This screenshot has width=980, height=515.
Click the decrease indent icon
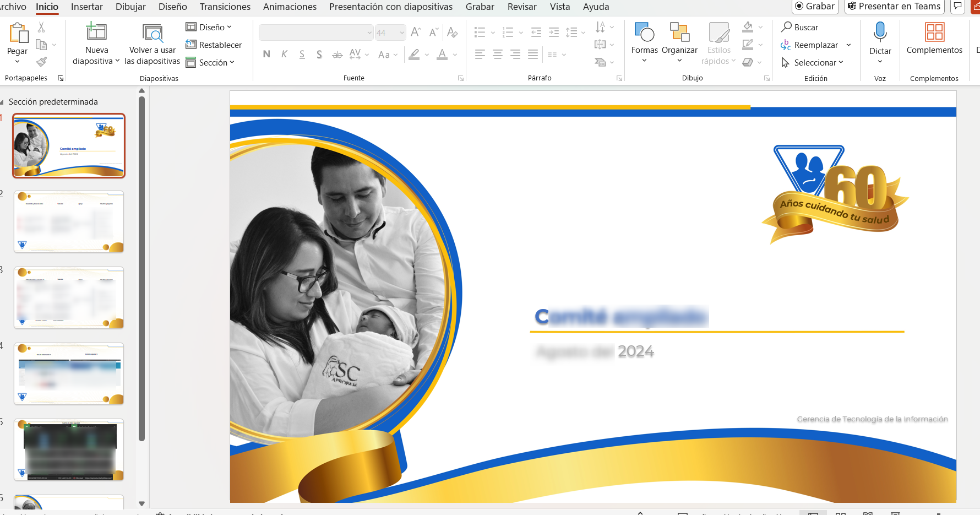click(x=536, y=32)
